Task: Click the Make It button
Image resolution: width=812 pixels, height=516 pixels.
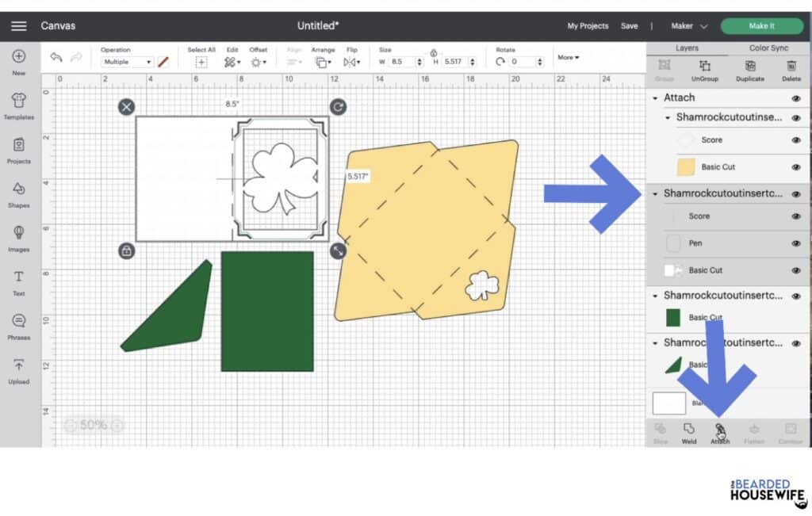Action: pyautogui.click(x=760, y=25)
